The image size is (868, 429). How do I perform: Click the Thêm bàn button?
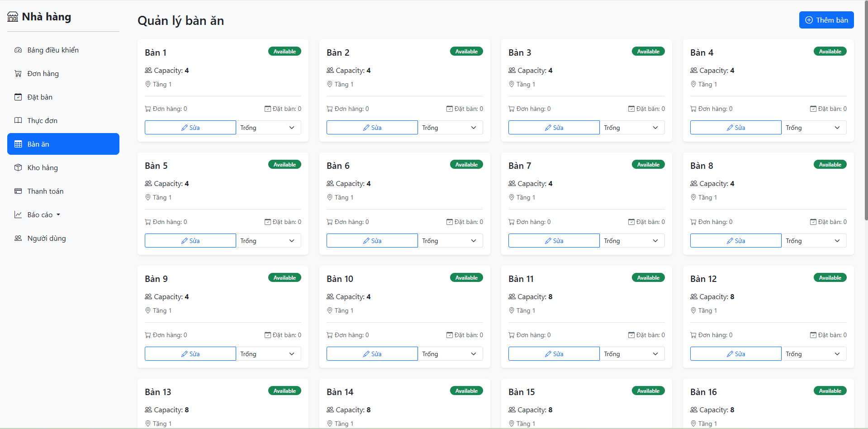826,20
